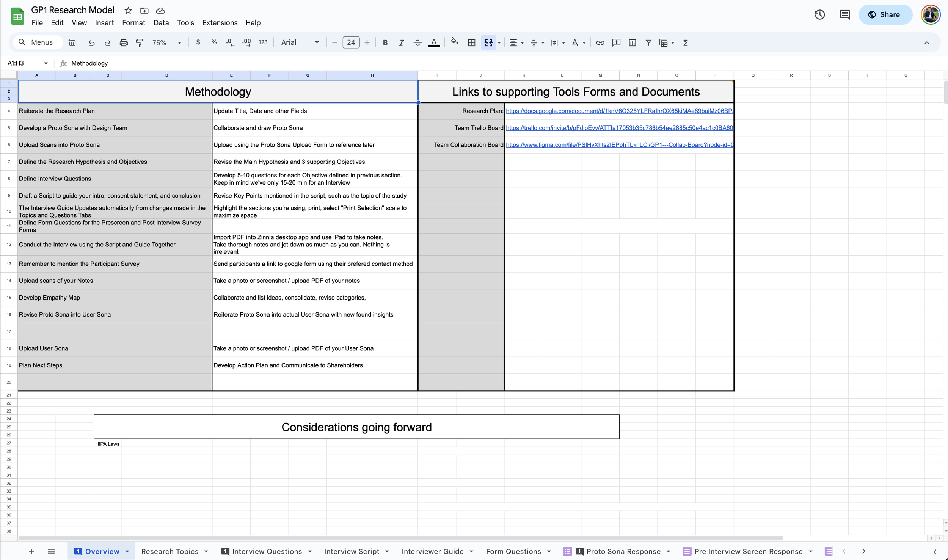Click the print icon in toolbar
948x560 pixels.
[124, 42]
